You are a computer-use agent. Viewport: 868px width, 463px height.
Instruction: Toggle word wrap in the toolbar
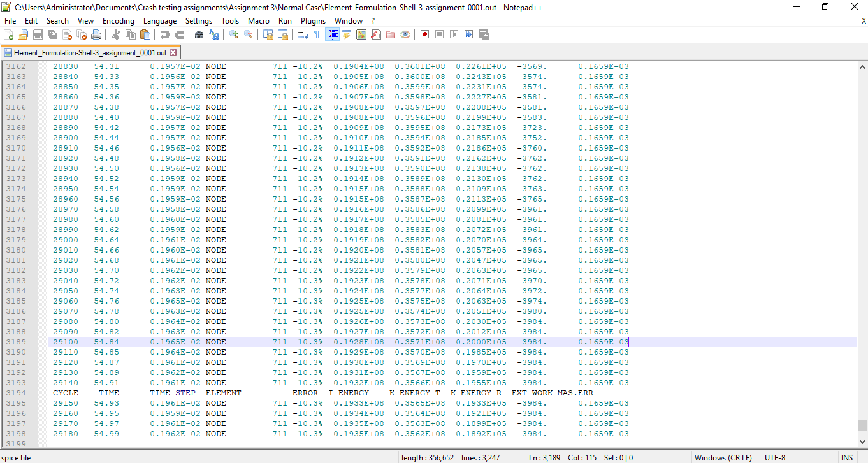point(303,34)
